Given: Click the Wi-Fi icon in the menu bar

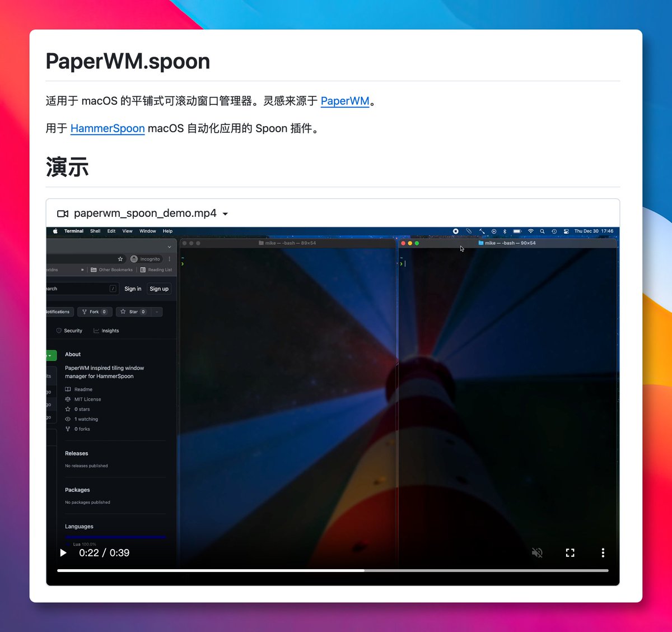Looking at the screenshot, I should pyautogui.click(x=531, y=231).
